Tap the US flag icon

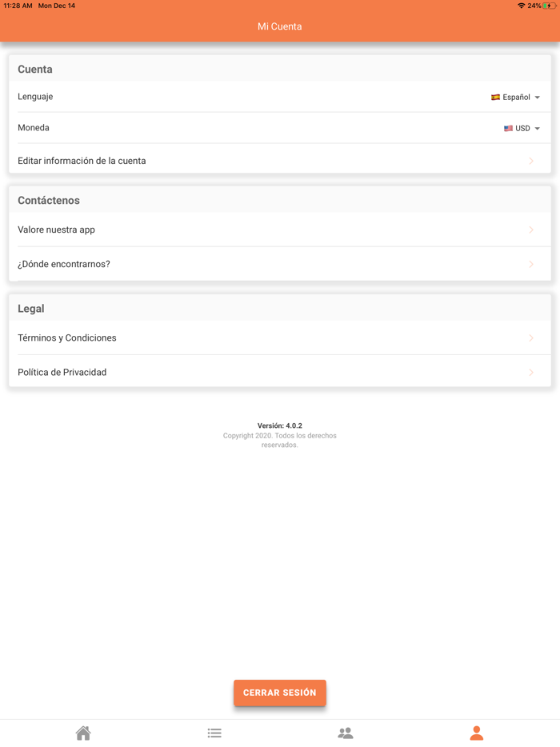(508, 129)
